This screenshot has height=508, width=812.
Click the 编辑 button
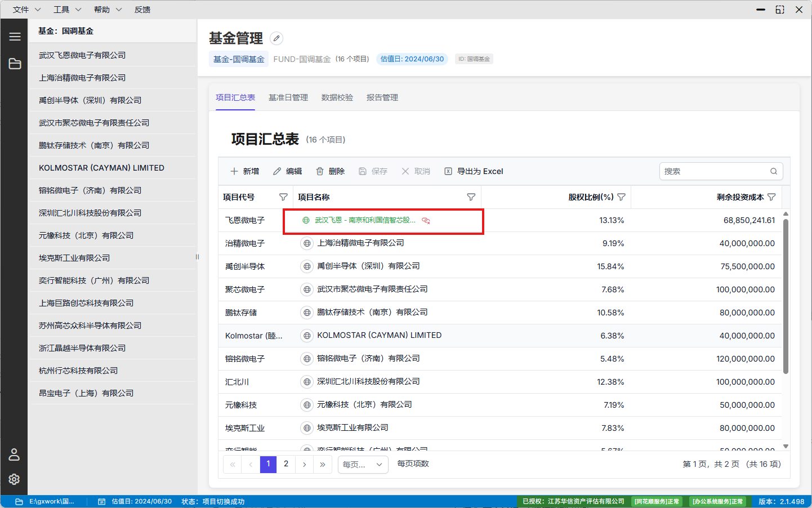(x=287, y=171)
